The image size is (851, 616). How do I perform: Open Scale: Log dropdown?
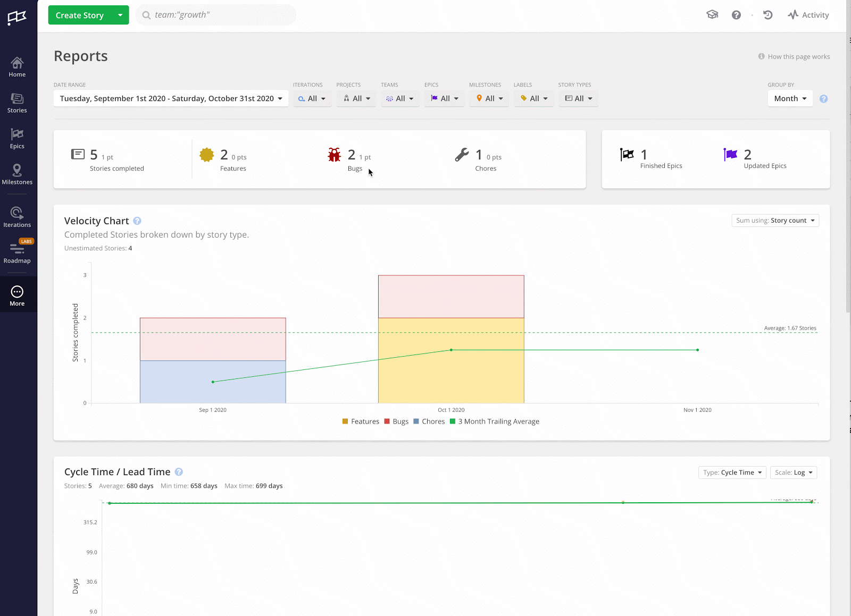coord(794,472)
